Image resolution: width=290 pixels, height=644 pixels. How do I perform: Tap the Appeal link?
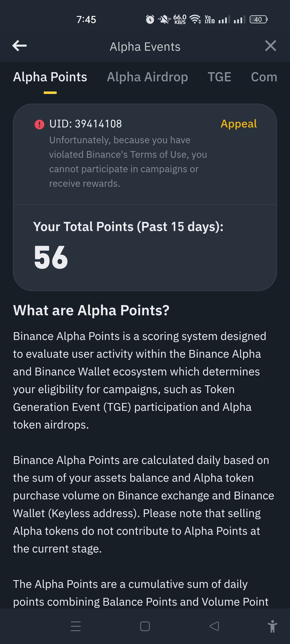(x=239, y=124)
